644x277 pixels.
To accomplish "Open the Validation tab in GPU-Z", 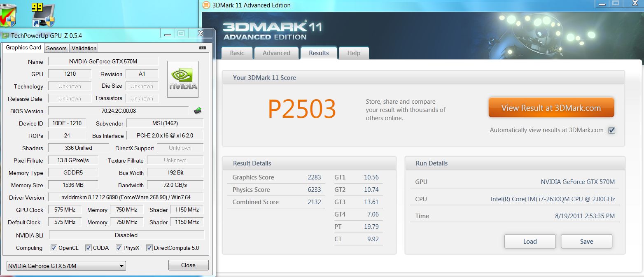I will (x=84, y=48).
